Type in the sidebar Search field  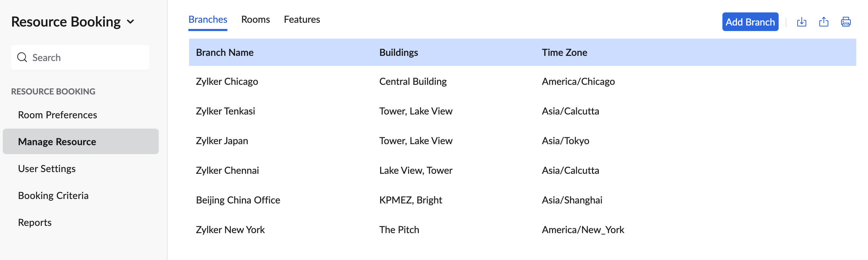pyautogui.click(x=86, y=57)
